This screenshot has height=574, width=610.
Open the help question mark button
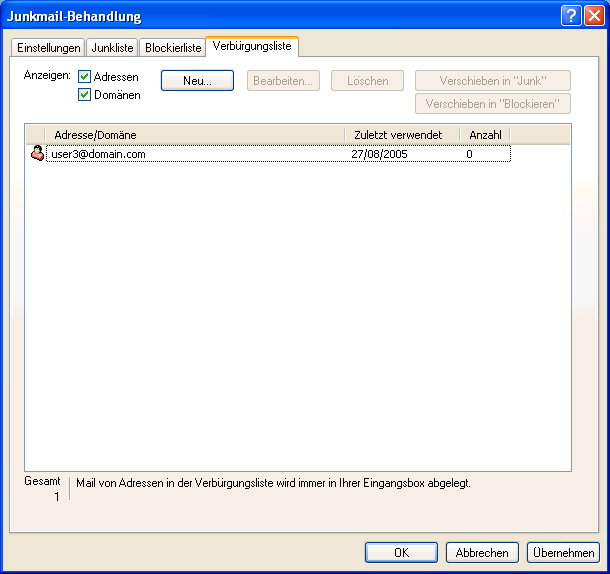coord(571,16)
